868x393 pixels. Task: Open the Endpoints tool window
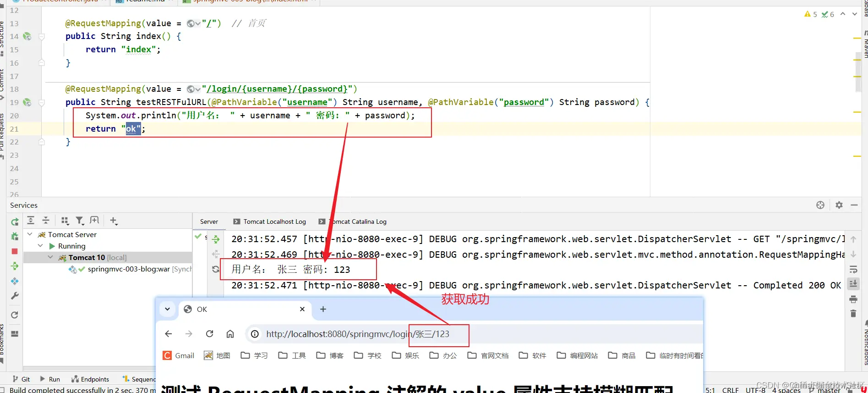pos(90,379)
